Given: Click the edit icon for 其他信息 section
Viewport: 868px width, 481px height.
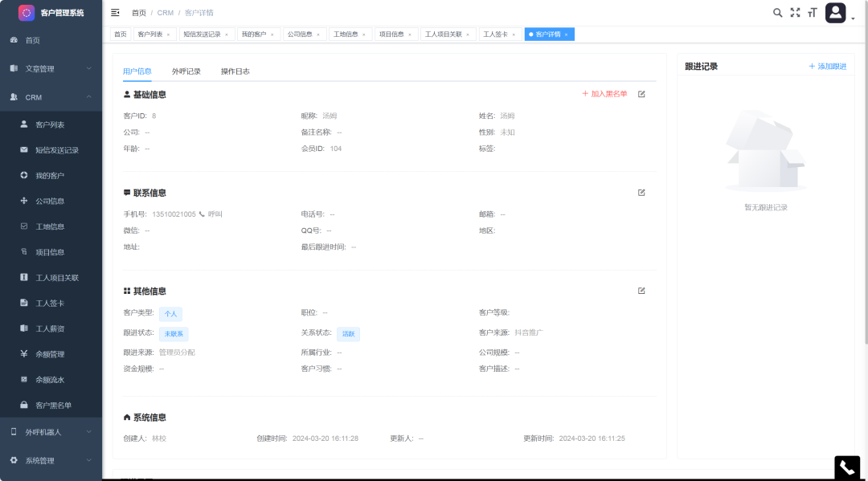Looking at the screenshot, I should click(x=641, y=291).
